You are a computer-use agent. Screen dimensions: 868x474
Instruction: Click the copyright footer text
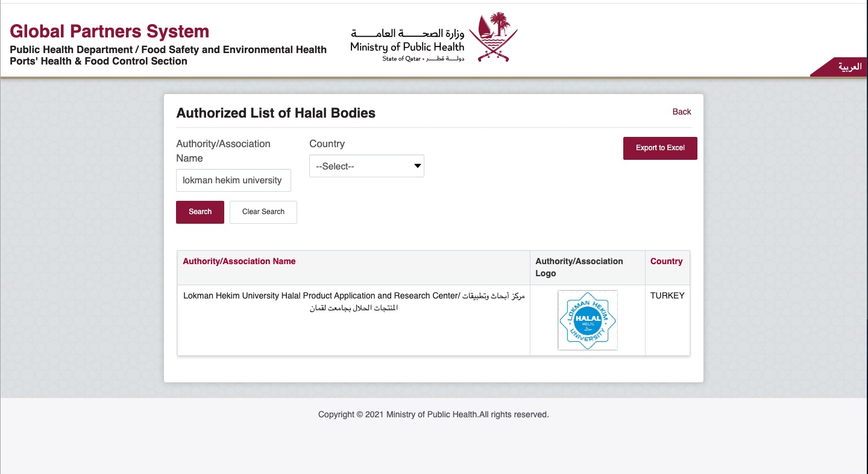[x=433, y=414]
